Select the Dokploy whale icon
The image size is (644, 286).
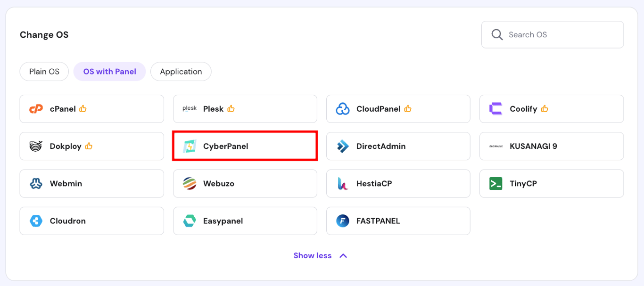(37, 146)
